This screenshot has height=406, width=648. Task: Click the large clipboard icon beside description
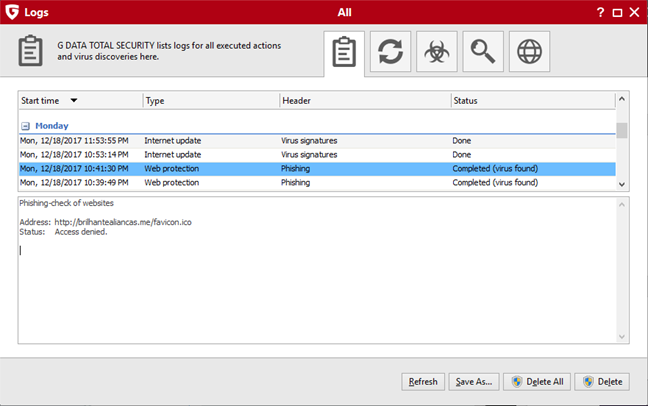coord(35,52)
